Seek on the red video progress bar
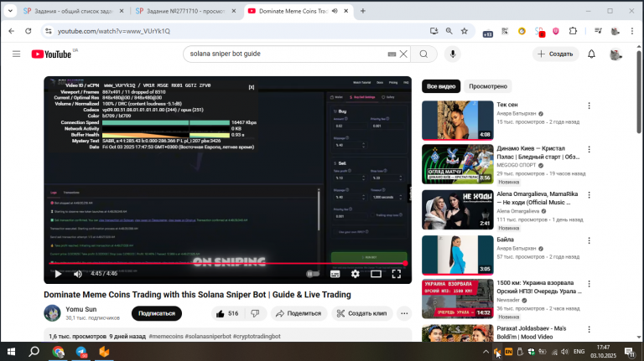The image size is (644, 361). (x=227, y=263)
